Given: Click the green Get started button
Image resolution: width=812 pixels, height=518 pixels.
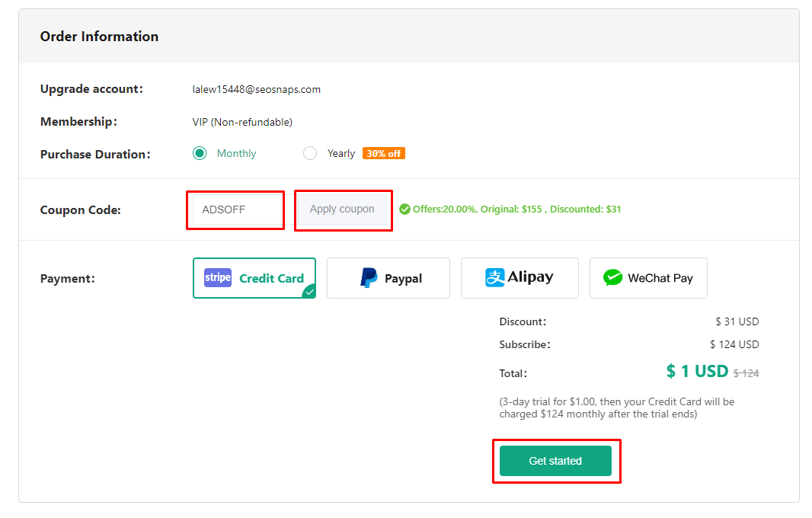Looking at the screenshot, I should pyautogui.click(x=555, y=461).
